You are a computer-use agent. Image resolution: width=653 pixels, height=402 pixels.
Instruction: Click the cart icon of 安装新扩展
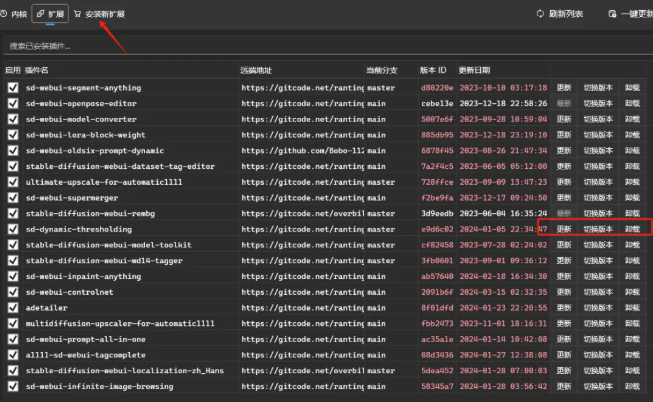(77, 14)
